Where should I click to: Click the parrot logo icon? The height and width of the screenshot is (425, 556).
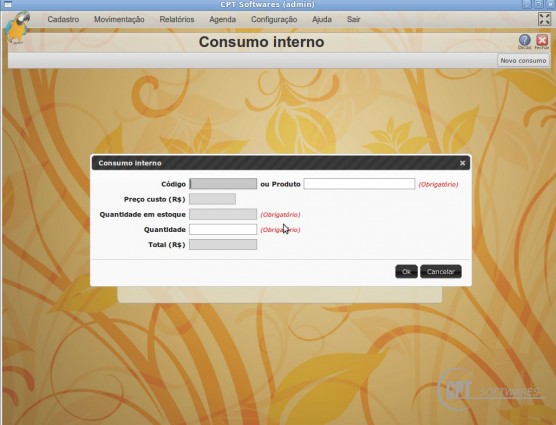click(x=17, y=28)
